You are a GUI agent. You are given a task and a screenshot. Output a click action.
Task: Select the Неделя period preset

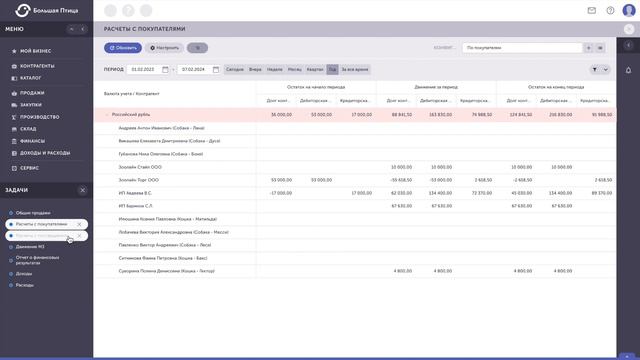pos(275,69)
